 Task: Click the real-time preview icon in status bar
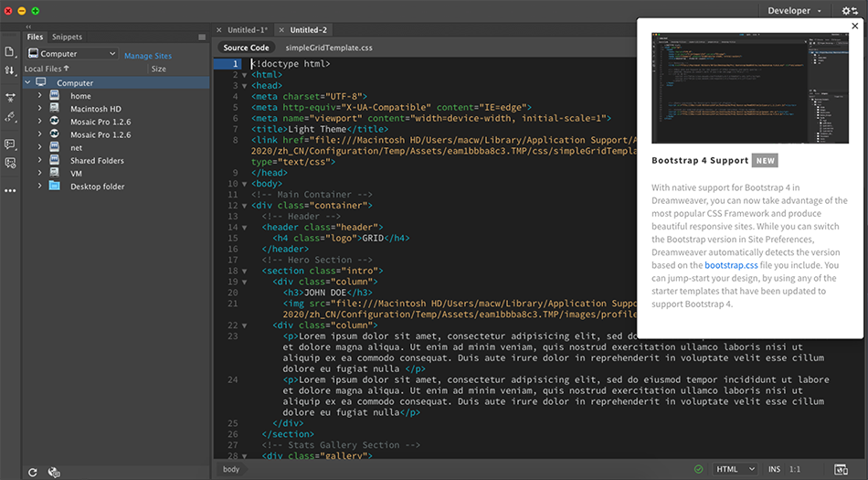click(x=841, y=469)
